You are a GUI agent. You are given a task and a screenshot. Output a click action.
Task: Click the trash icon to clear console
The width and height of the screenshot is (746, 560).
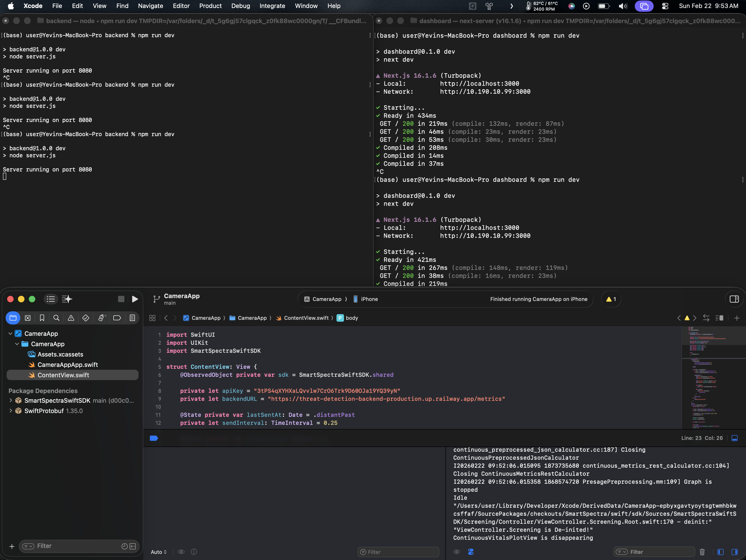click(x=702, y=552)
